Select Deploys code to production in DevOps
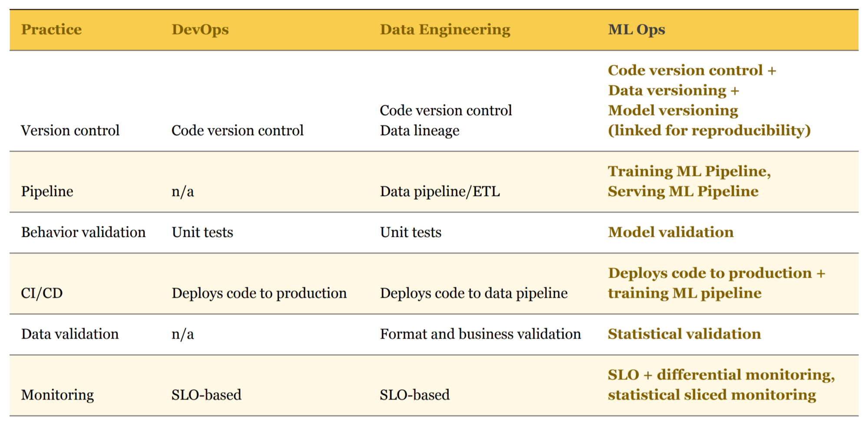Screen dimensions: 868x427 coord(259,293)
